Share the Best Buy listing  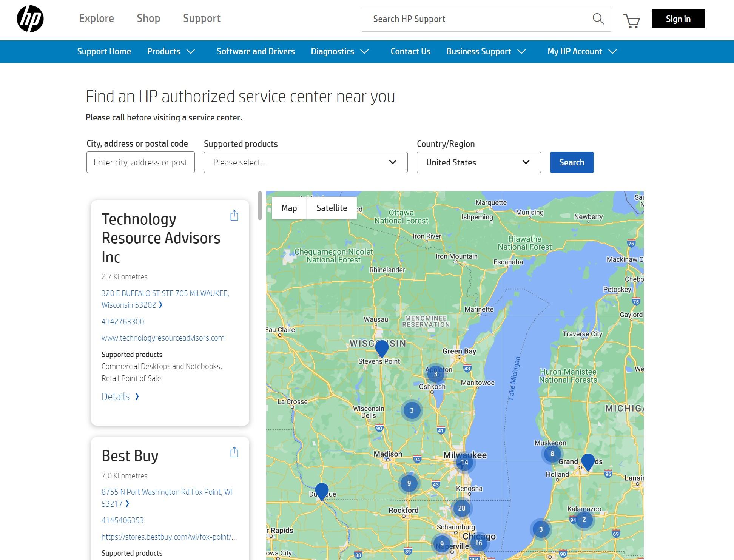234,452
